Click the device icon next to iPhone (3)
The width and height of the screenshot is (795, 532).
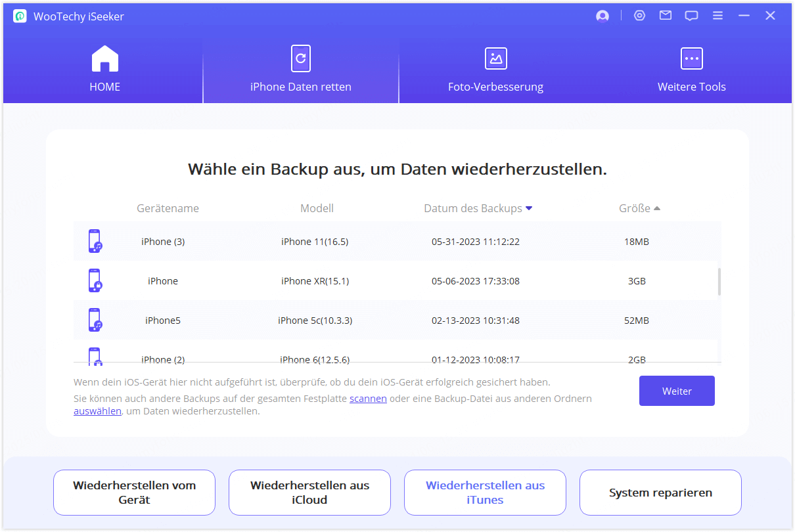(x=95, y=241)
